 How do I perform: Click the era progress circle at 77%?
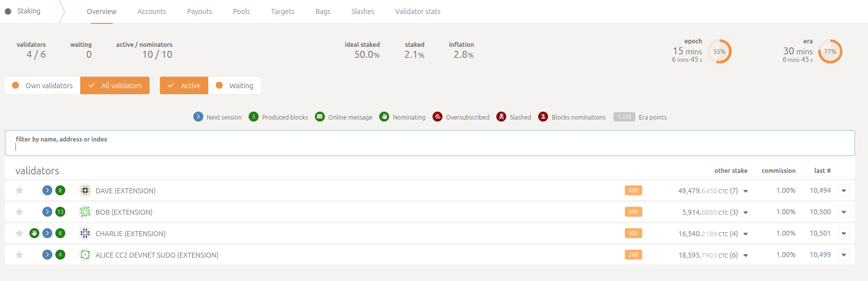(x=830, y=52)
